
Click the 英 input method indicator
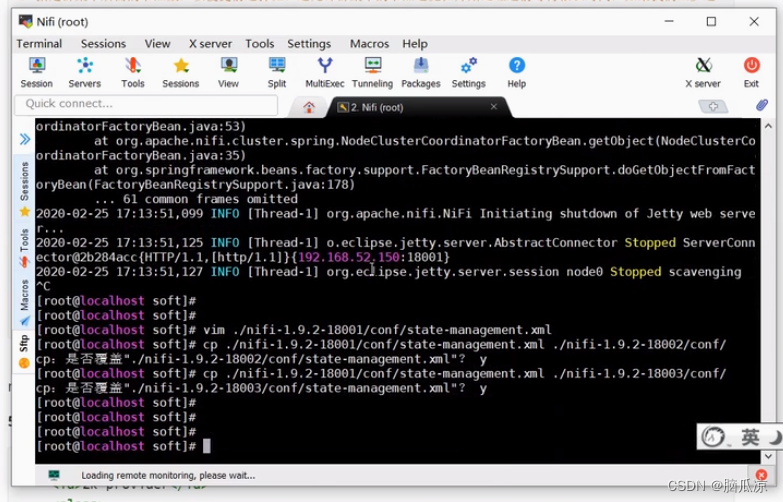[x=749, y=437]
